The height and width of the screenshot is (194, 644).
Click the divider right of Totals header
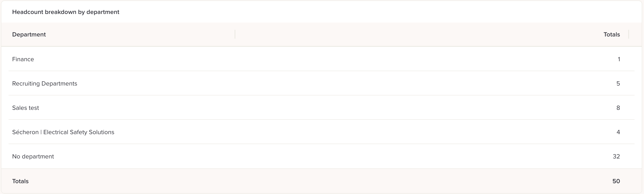[x=628, y=34]
